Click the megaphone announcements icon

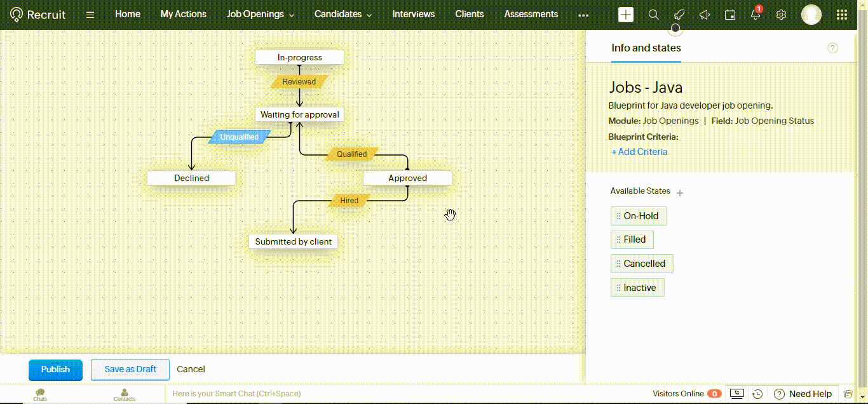705,14
